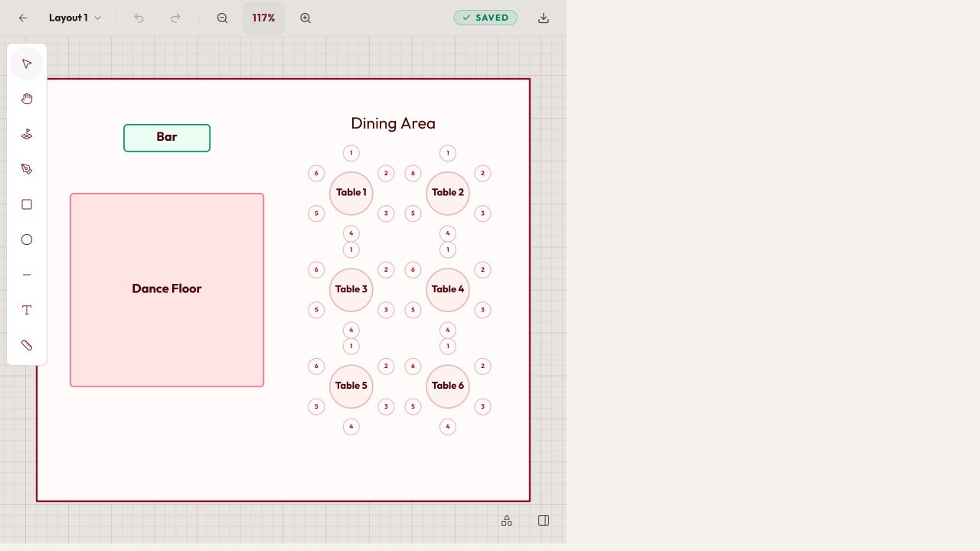Screen dimensions: 980x551
Task: Select Table 6
Action: 448,386
